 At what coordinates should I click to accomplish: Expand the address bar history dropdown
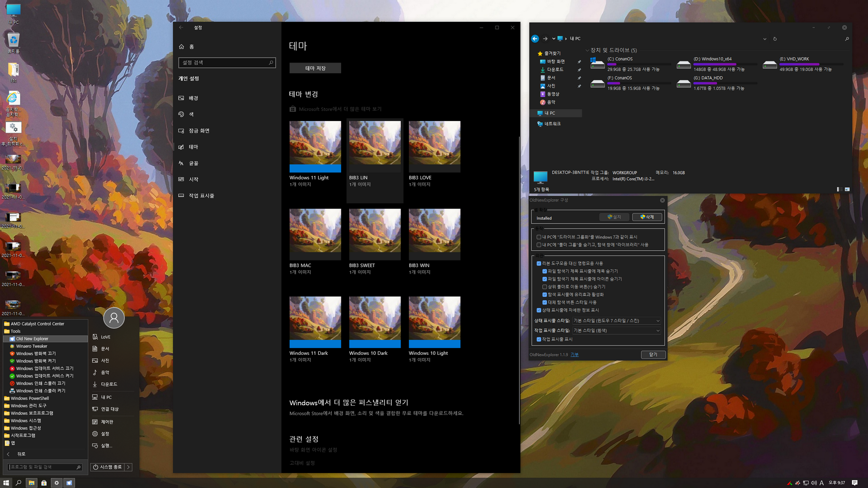click(x=764, y=39)
